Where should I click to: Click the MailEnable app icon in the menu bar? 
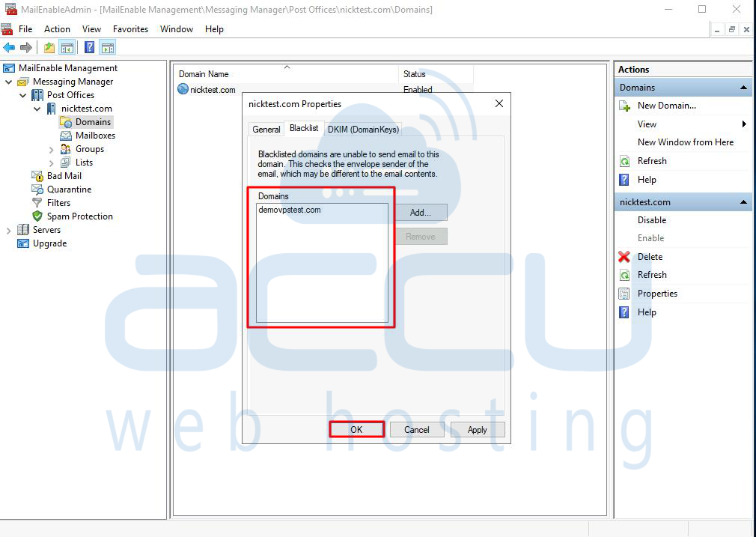point(7,29)
